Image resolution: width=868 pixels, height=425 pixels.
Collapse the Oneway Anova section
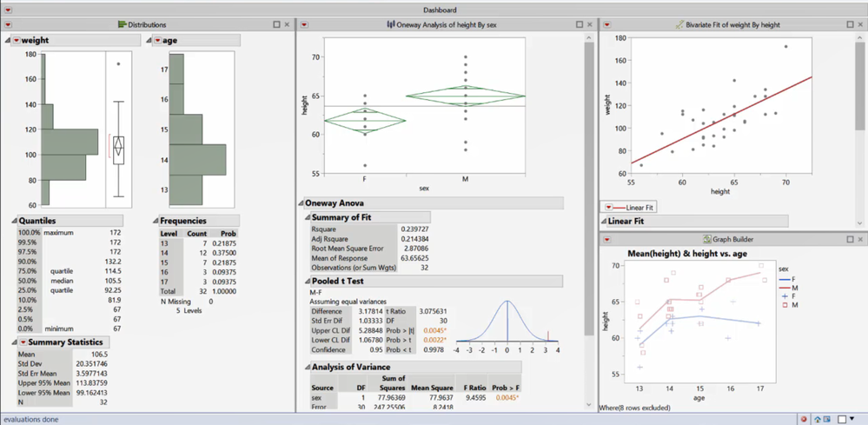click(301, 203)
